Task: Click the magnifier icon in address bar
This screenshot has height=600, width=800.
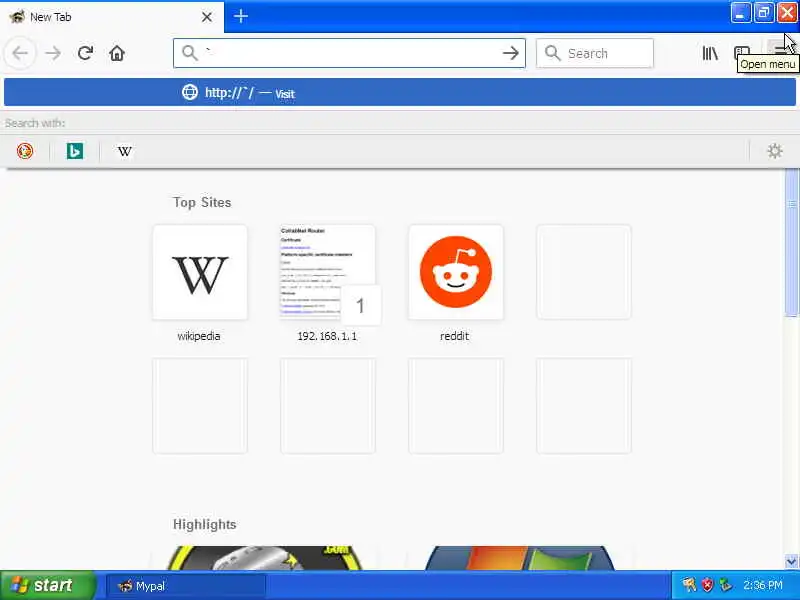Action: click(x=190, y=53)
